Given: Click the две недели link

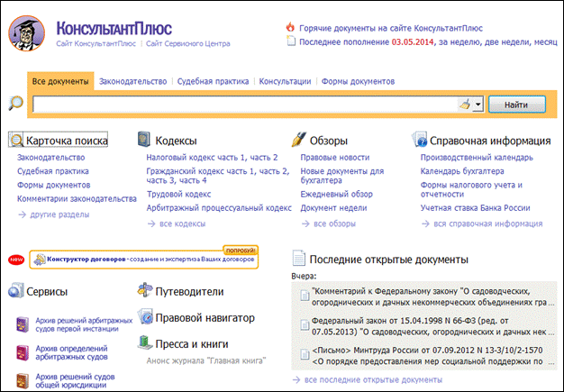Looking at the screenshot, I should [x=507, y=42].
